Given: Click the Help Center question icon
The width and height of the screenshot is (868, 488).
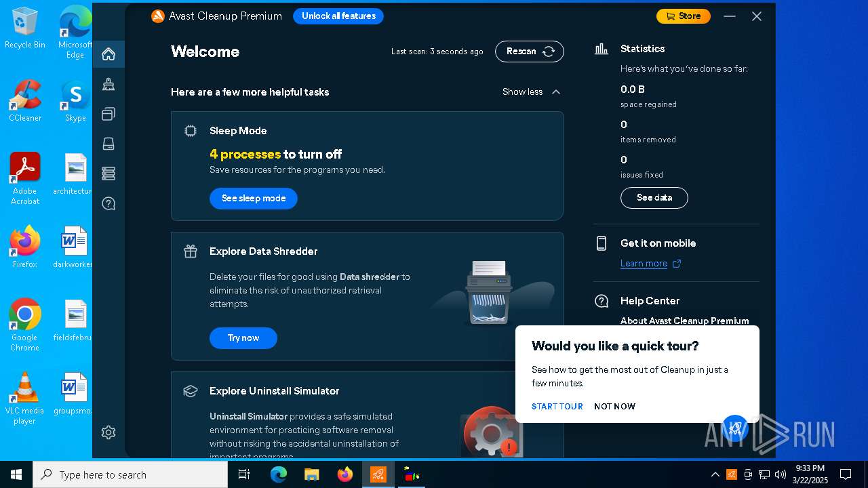Looking at the screenshot, I should (601, 301).
